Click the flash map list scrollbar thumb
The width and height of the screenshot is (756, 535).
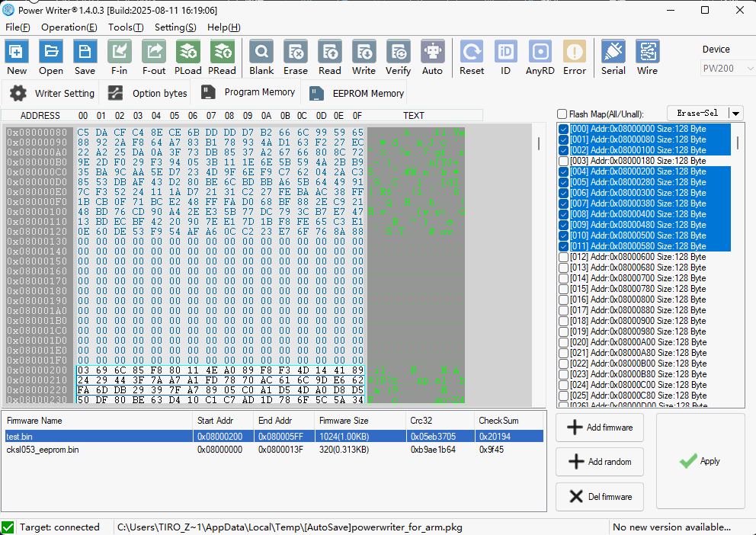[x=737, y=143]
